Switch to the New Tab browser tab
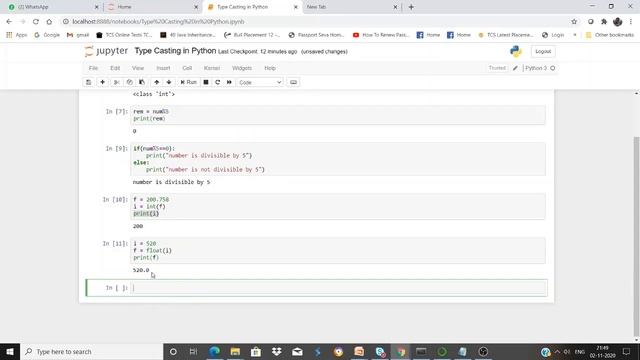The image size is (640, 360). point(351,7)
